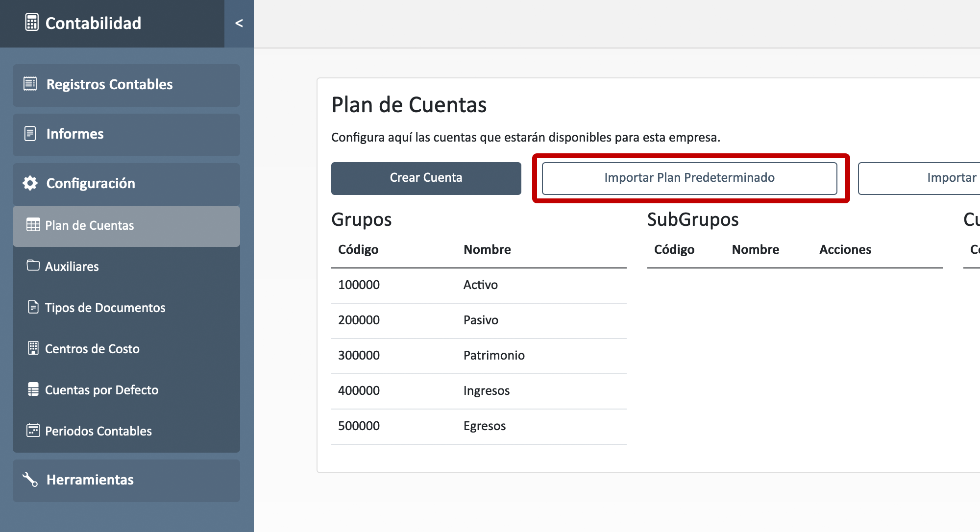Open Tipos de Documentos settings

105,308
